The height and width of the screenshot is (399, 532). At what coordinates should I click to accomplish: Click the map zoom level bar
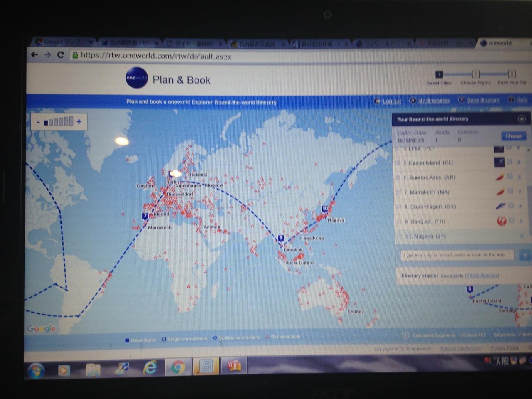point(58,121)
